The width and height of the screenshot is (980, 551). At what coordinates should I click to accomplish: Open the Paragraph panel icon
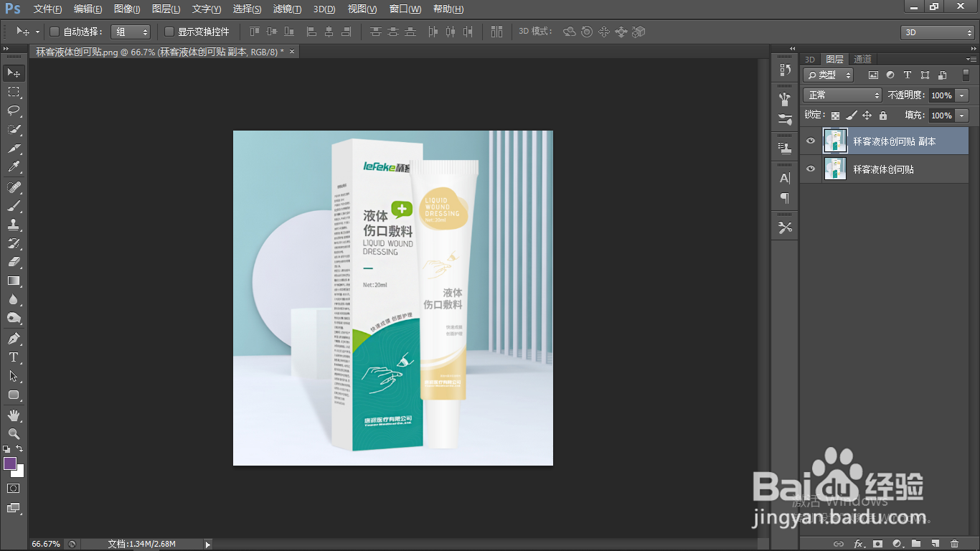[x=785, y=197]
